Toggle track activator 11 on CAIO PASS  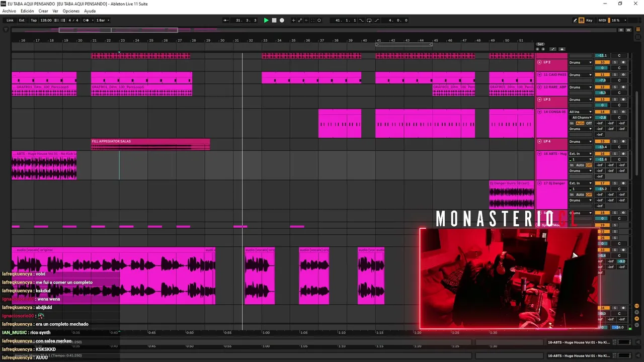pyautogui.click(x=602, y=75)
